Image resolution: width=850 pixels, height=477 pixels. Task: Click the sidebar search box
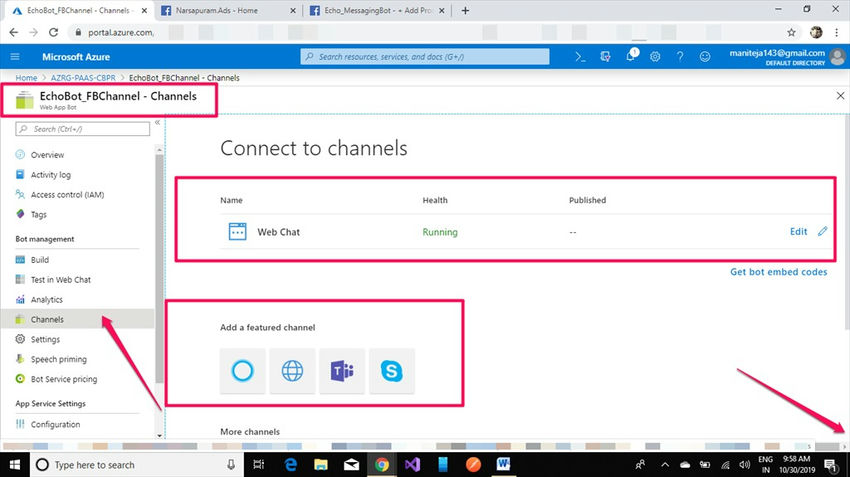(x=83, y=129)
